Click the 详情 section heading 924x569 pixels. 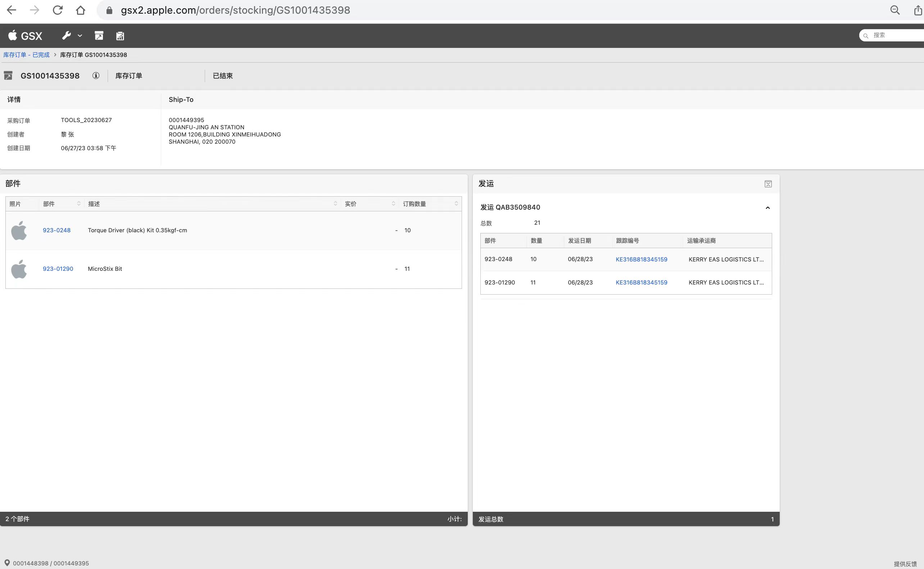14,100
